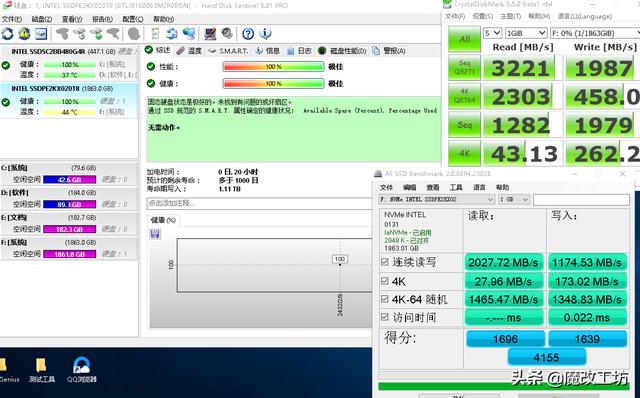This screenshot has height=398, width=640.
Task: Click the total score 4155 in AS SSD
Action: tap(547, 358)
